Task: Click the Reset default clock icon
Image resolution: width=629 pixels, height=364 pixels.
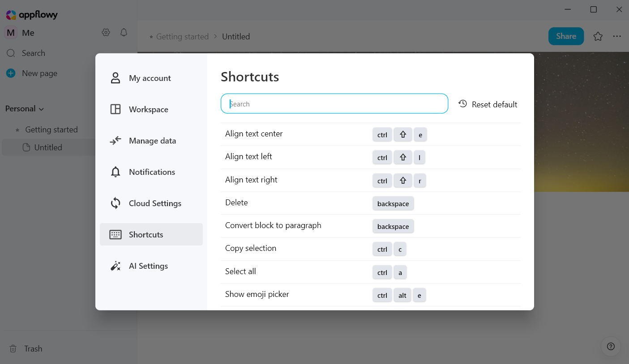Action: click(x=462, y=104)
